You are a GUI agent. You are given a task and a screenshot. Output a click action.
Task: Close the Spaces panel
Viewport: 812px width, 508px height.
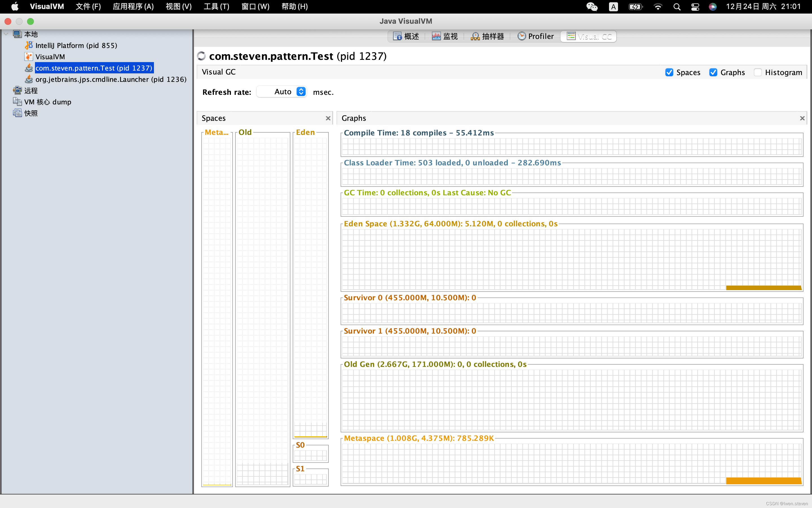point(328,118)
